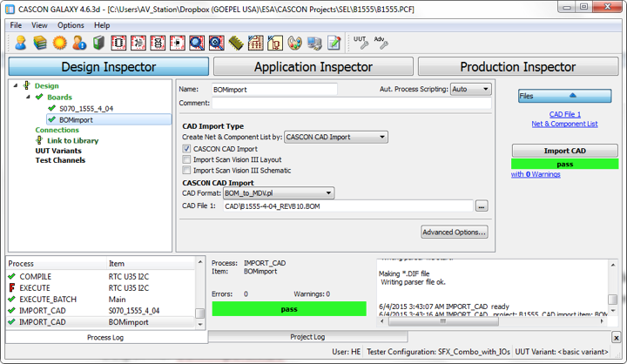Select the COMPILE RTC U35 I2C row
627x364 pixels.
click(x=101, y=277)
